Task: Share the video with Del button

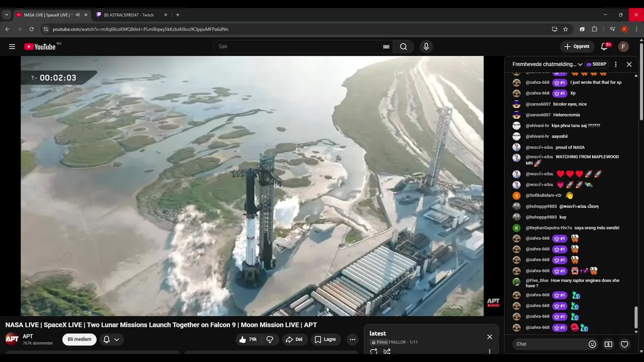Action: [x=294, y=339]
